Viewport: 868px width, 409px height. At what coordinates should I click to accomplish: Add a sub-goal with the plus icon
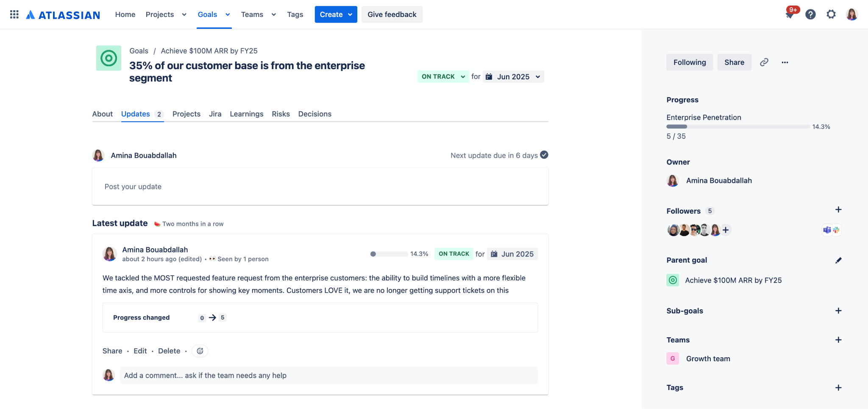coord(838,311)
